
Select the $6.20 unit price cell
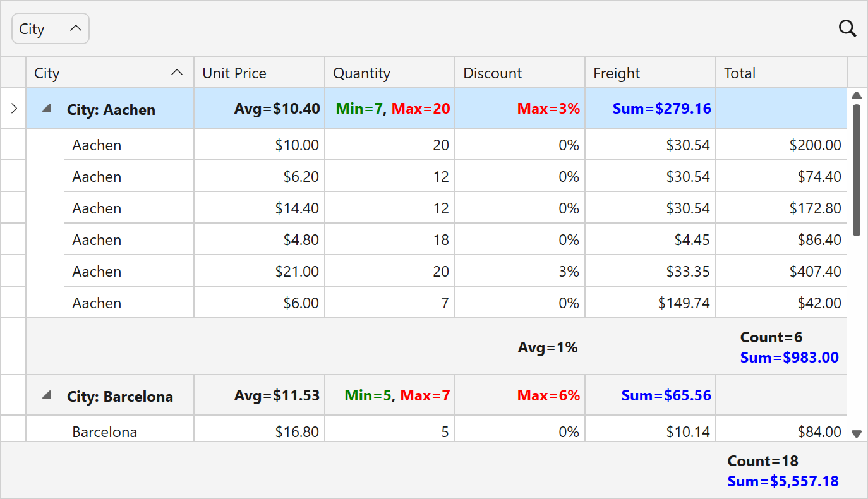pos(259,176)
